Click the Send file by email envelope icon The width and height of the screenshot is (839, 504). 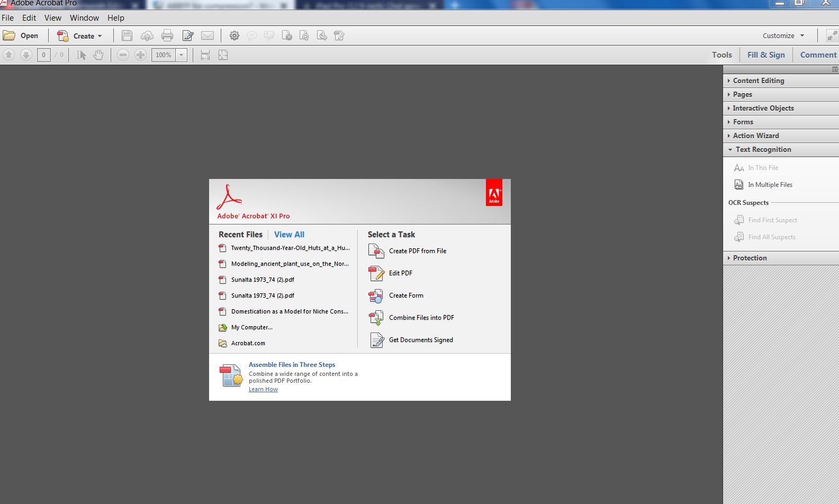tap(208, 36)
